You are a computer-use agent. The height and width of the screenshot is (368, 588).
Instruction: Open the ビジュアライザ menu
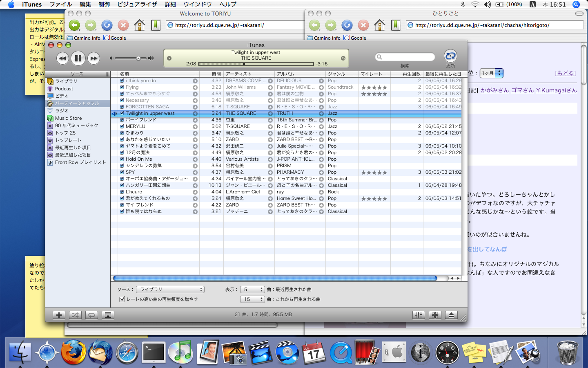[137, 4]
